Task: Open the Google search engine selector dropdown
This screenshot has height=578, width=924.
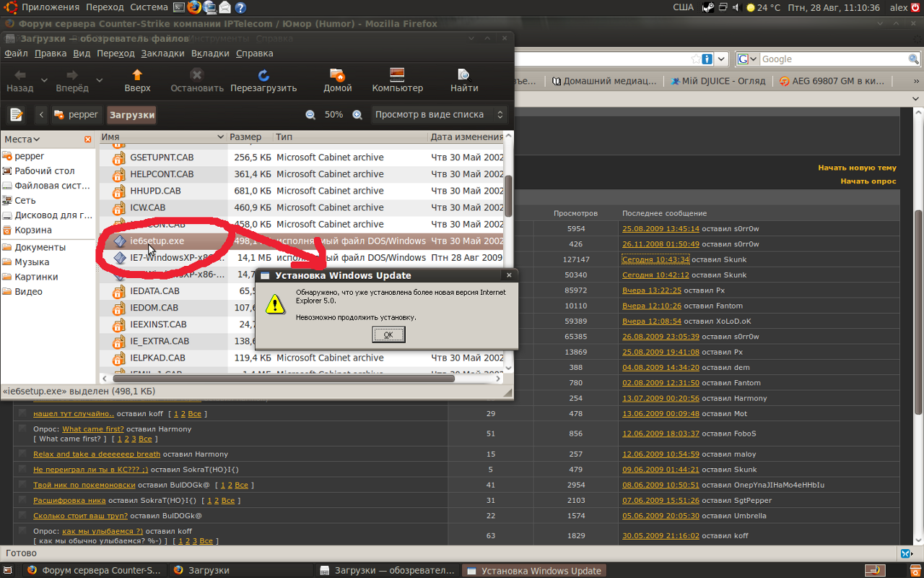Action: tap(748, 59)
